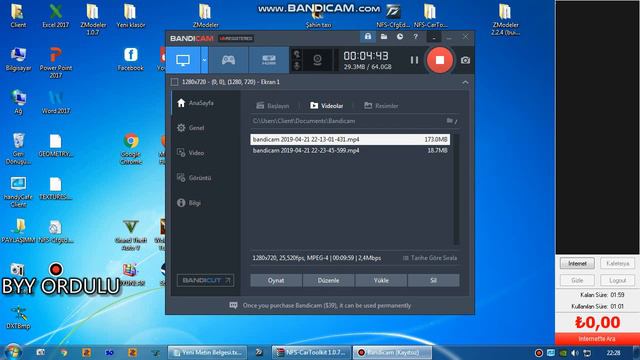
Task: Open Excel 2017 desktop shortcut
Action: coord(56,16)
